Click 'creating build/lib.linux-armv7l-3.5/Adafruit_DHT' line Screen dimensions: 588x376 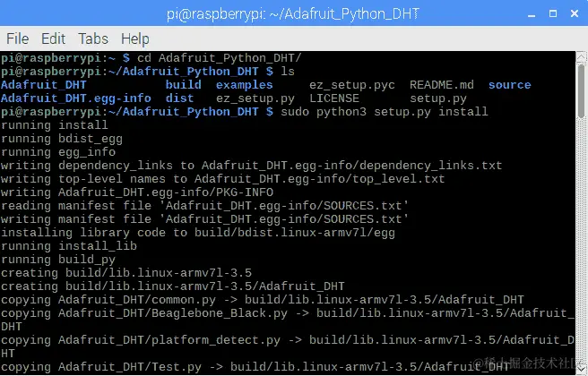tap(172, 286)
